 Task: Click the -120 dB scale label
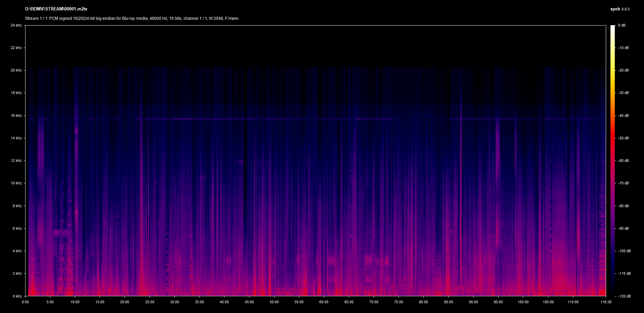click(x=624, y=296)
